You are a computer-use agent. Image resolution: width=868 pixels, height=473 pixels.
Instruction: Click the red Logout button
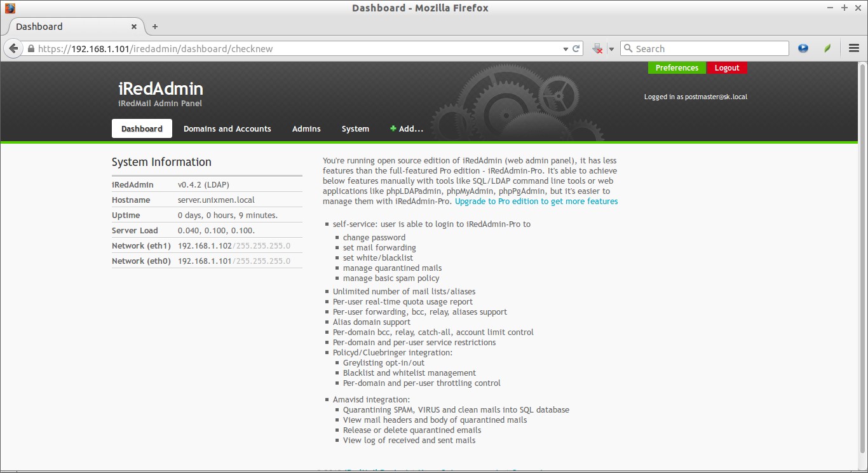pos(727,68)
